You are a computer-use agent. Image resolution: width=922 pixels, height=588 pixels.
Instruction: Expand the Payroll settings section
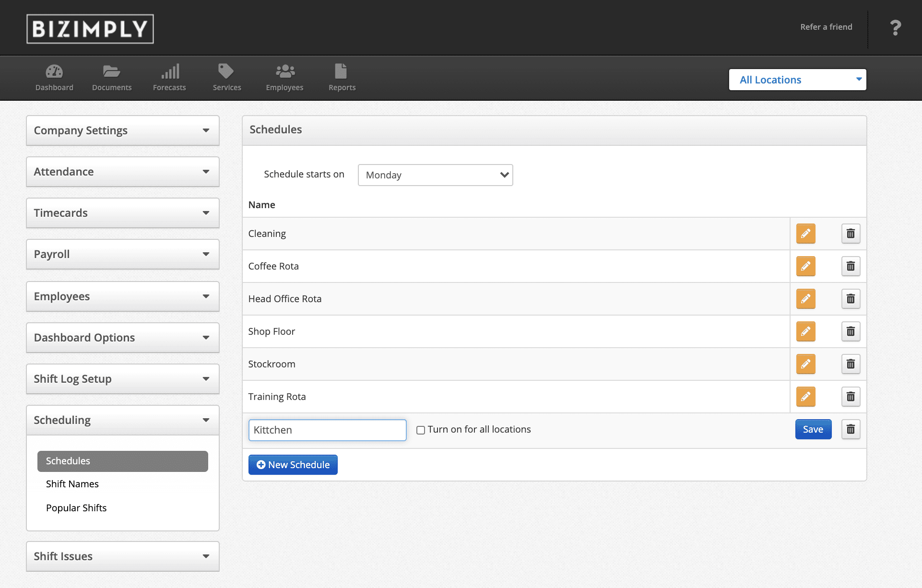coord(123,254)
